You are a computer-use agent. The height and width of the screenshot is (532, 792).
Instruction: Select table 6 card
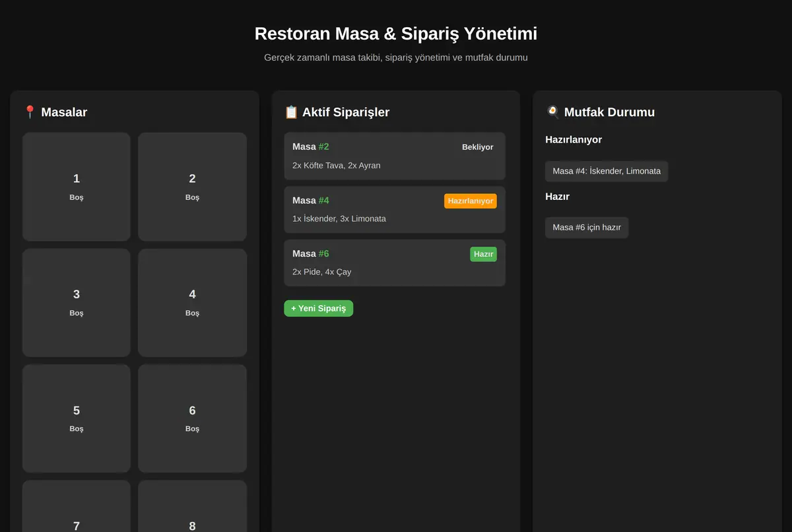(x=192, y=418)
